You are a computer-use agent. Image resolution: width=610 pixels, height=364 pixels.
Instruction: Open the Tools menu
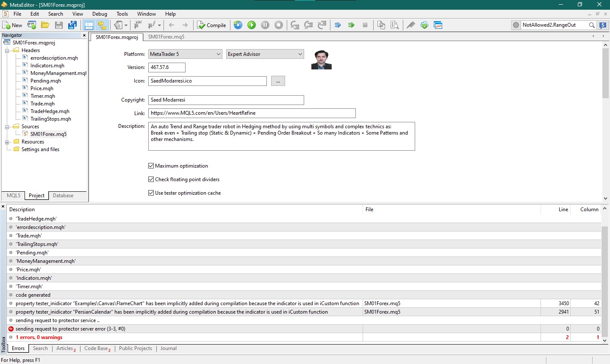[122, 14]
